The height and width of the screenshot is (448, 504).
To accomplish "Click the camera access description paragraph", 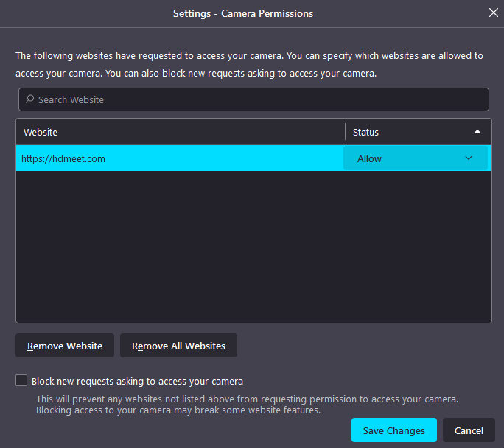I will [249, 65].
